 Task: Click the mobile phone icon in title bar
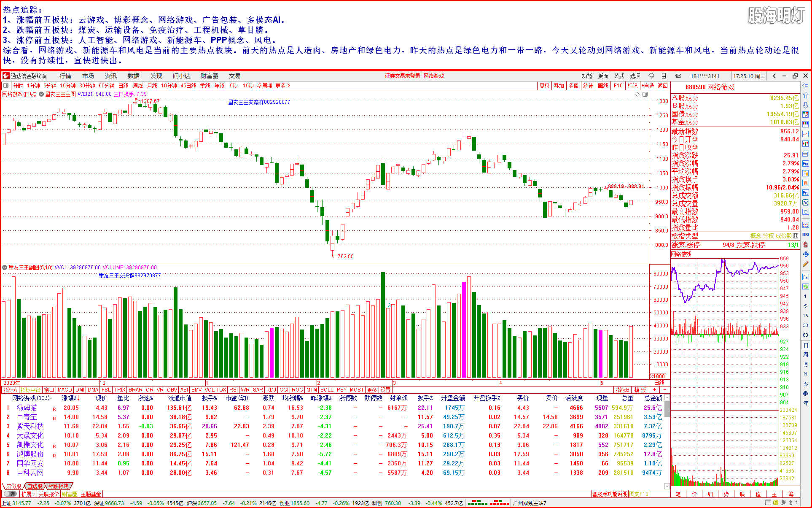click(664, 76)
